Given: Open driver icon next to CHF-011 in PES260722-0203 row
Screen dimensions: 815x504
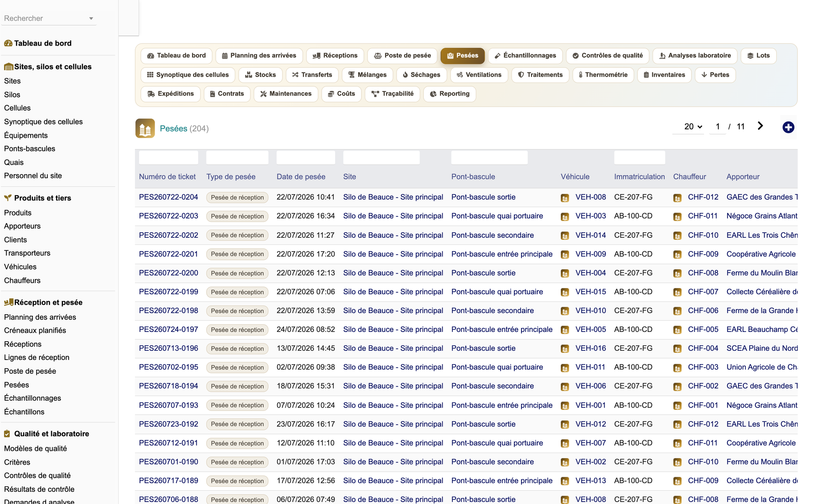Looking at the screenshot, I should point(677,217).
